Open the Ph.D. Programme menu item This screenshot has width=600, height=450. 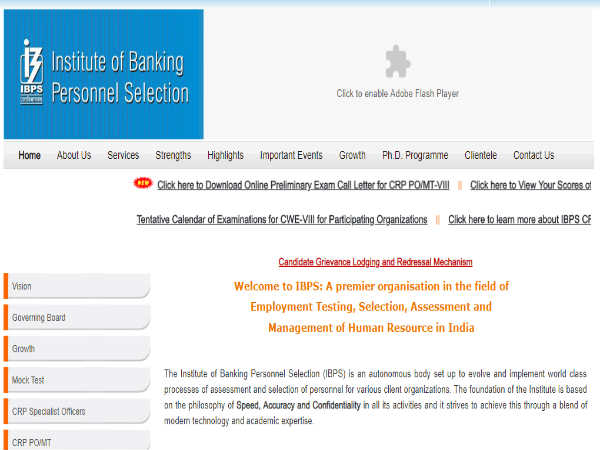click(x=415, y=155)
